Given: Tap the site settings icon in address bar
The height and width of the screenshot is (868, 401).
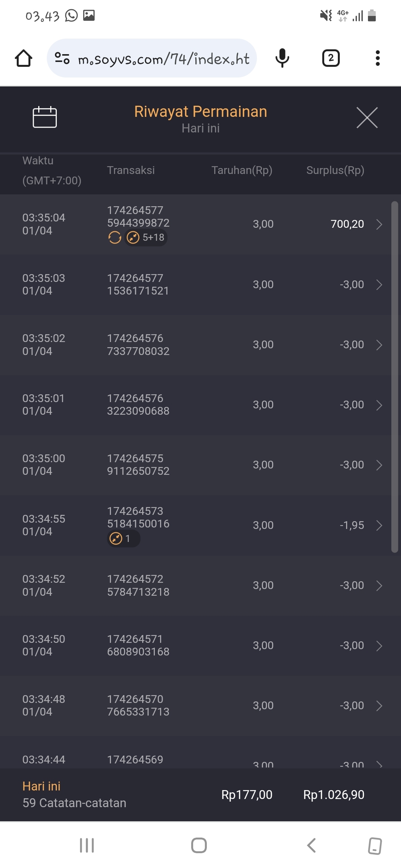Looking at the screenshot, I should point(62,58).
